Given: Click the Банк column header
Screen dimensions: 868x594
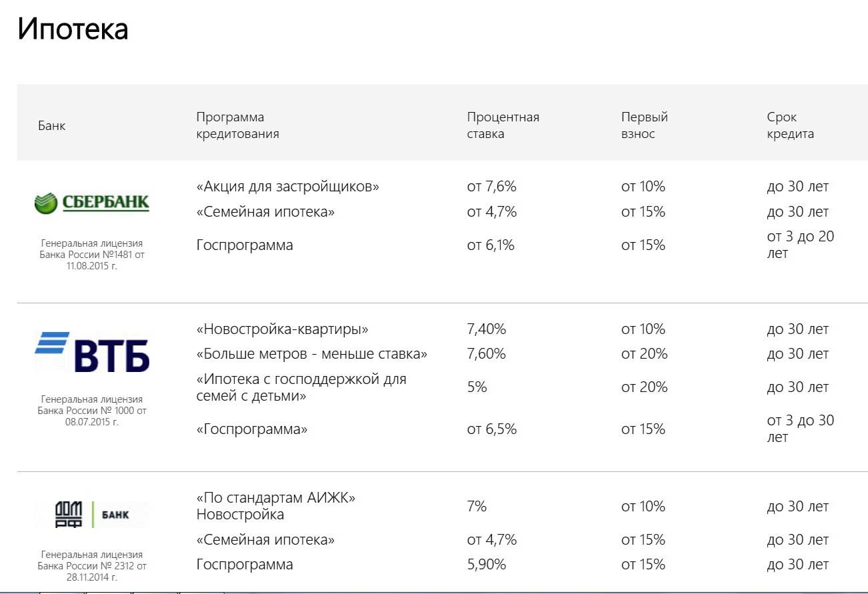Looking at the screenshot, I should (x=52, y=125).
